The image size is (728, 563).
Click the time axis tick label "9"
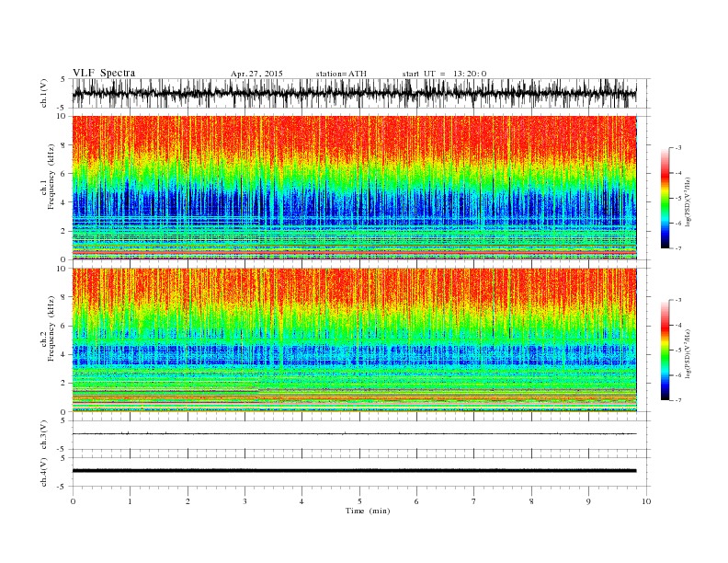[x=588, y=501]
